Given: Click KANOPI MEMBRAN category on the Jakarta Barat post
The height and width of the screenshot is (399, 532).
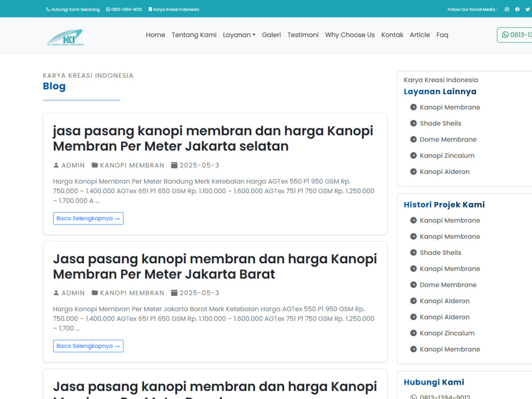Looking at the screenshot, I should 132,293.
